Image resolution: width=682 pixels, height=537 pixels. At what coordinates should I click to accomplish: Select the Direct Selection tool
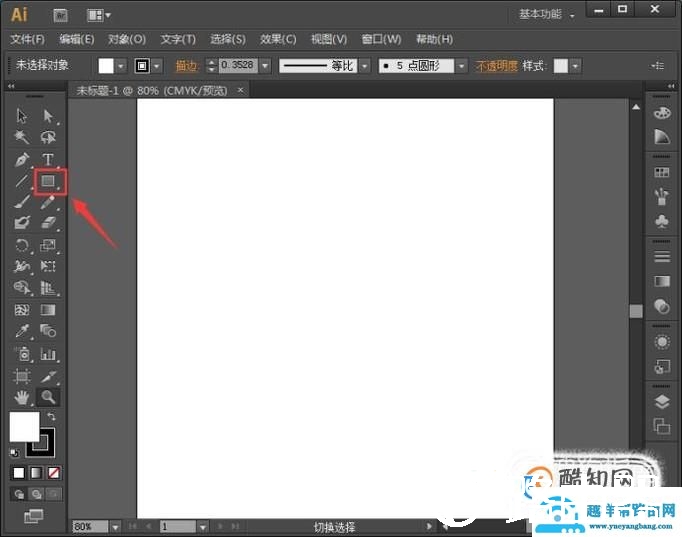coord(48,116)
